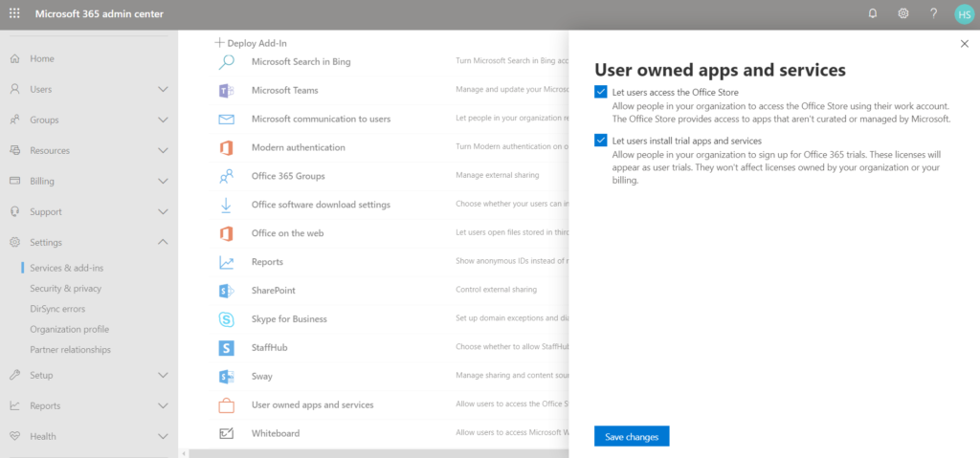Screen dimensions: 980x458
Task: Close the User owned apps panel
Action: pyautogui.click(x=964, y=43)
